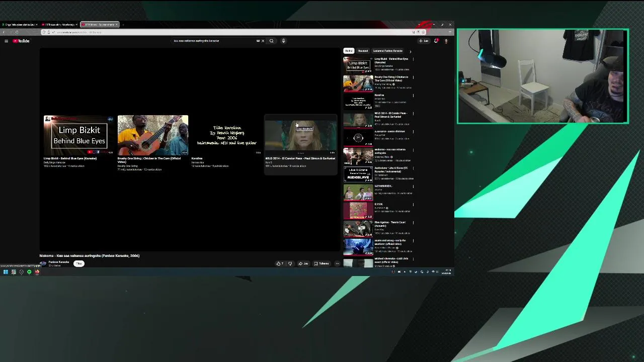Image resolution: width=644 pixels, height=362 pixels.
Task: Open the Spotify taskbar icon
Action: (x=29, y=272)
